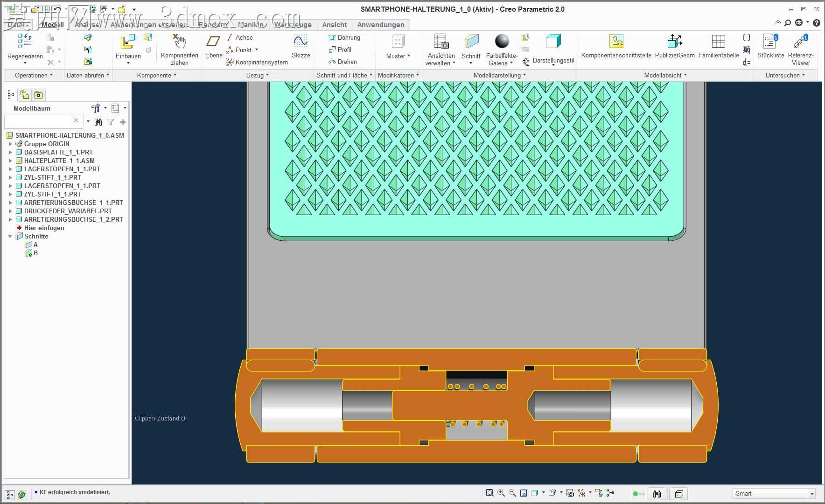Open the Operationen group dropdown
Screen dimensions: 825x504
34,75
